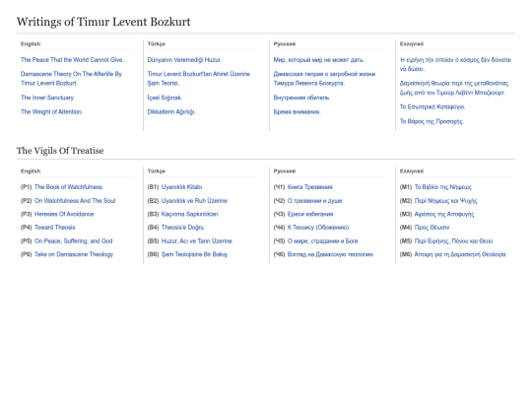Open B6 'Şam Teolojisine Bir Bakış'
This screenshot has width=532, height=399.
point(194,254)
